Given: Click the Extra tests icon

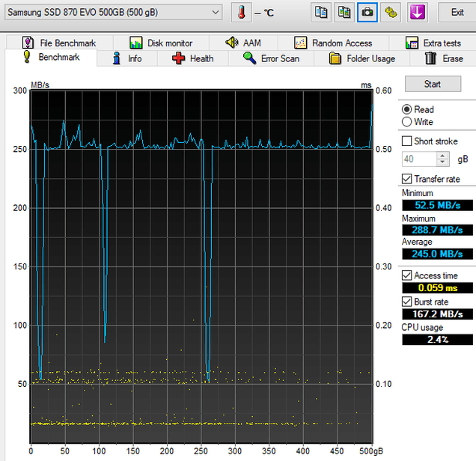Looking at the screenshot, I should [412, 43].
